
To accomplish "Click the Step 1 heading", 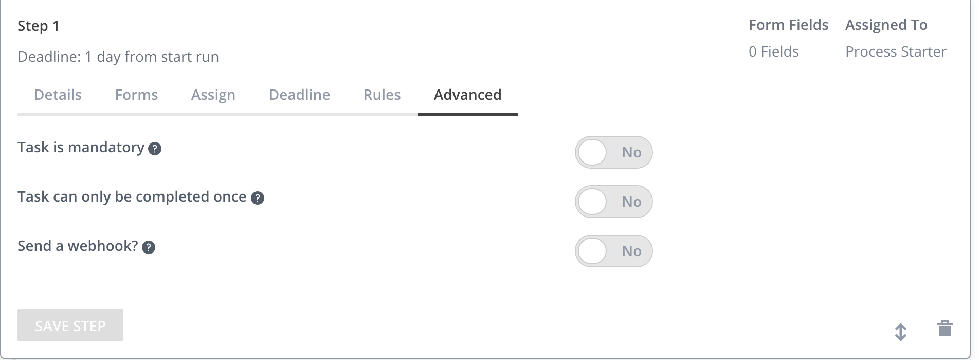I will tap(38, 26).
